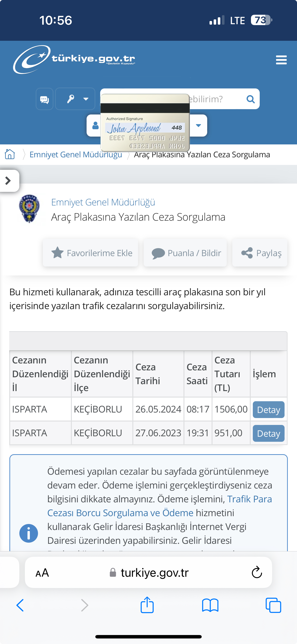
Task: Expand the user account dropdown arrow
Action: pos(198,126)
